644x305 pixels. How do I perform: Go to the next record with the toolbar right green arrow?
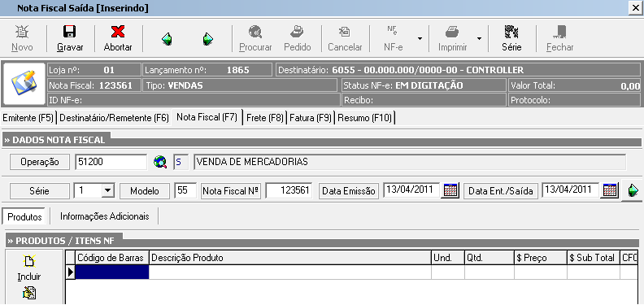pos(208,39)
